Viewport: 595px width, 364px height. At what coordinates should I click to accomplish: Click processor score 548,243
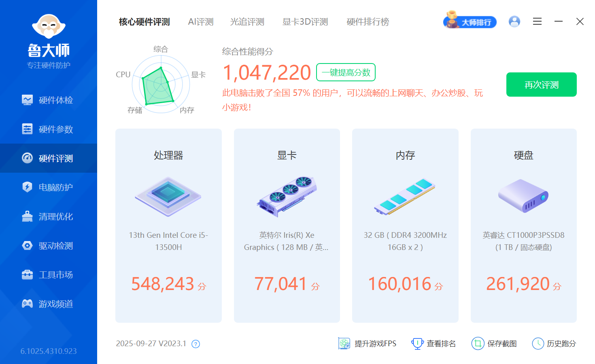163,284
